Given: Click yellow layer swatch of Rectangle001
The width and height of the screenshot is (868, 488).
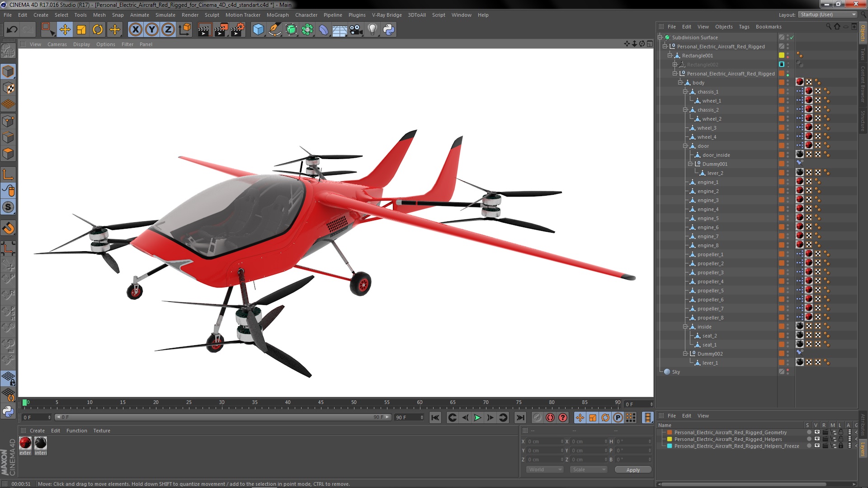Looking at the screenshot, I should coord(781,56).
